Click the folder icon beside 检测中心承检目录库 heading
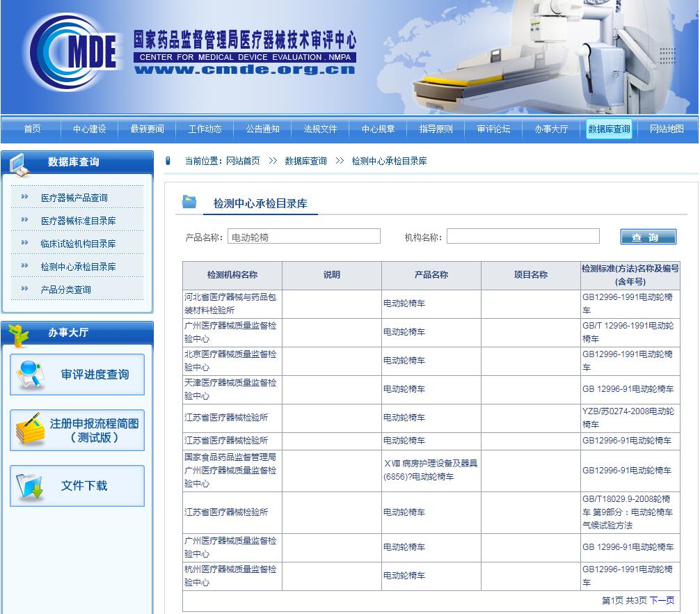 click(x=189, y=203)
